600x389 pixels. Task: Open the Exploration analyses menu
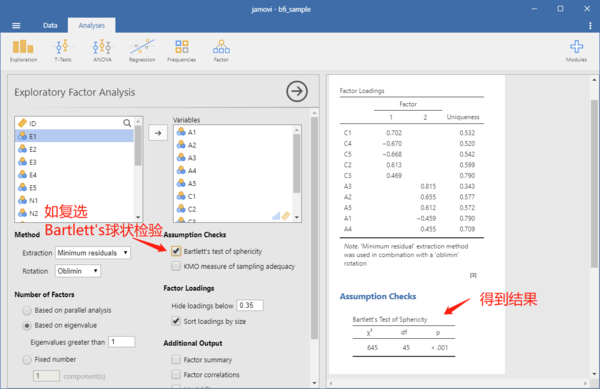pos(23,51)
